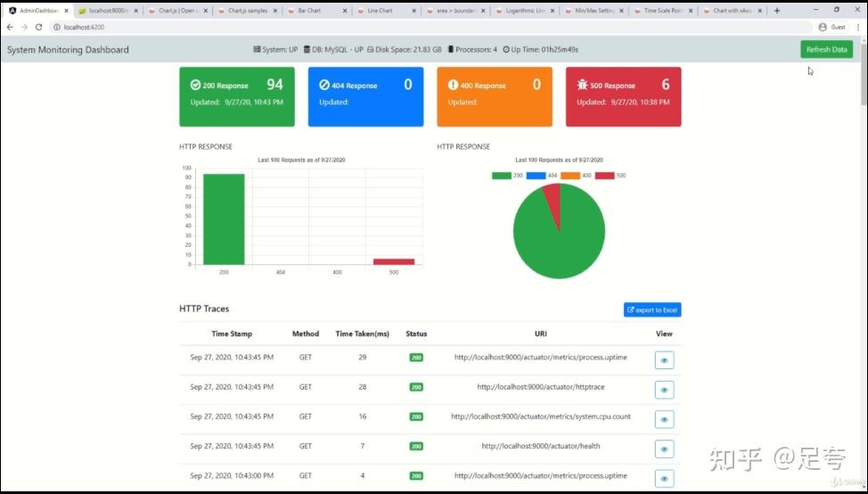Image resolution: width=868 pixels, height=494 pixels.
Task: View trace details for system.cpu.count request
Action: point(664,419)
